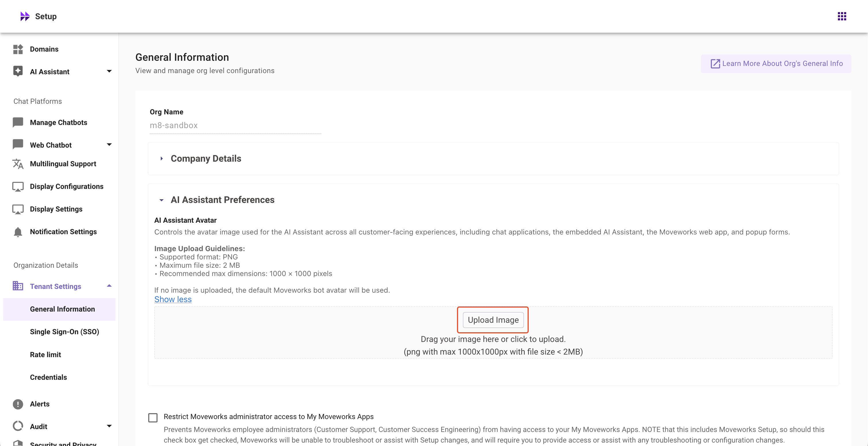This screenshot has height=446, width=868.
Task: Click the Domains sidebar icon
Action: click(18, 49)
